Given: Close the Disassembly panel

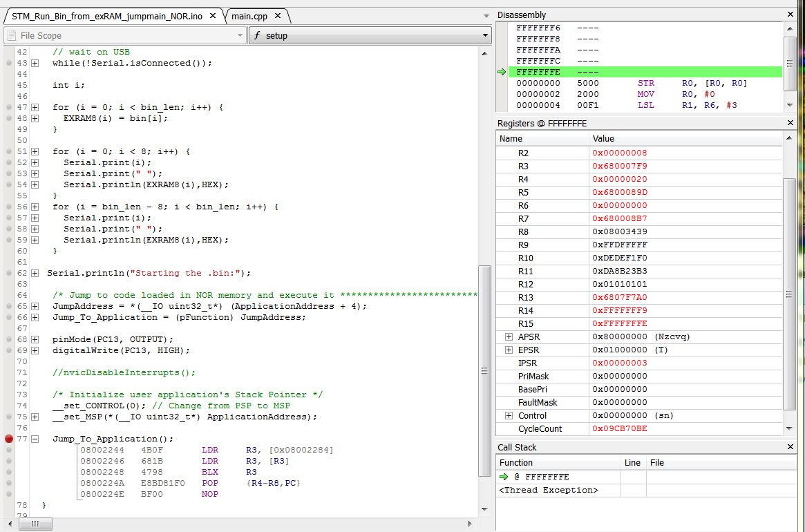Looking at the screenshot, I should 790,15.
